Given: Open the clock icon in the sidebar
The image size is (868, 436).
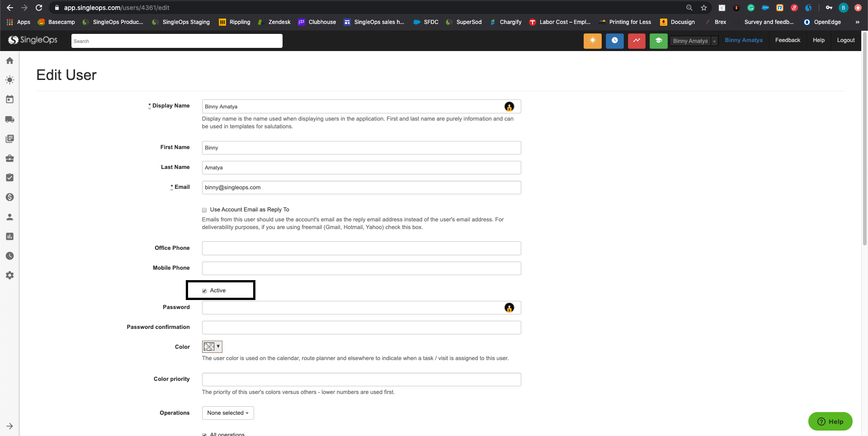Looking at the screenshot, I should click(9, 256).
